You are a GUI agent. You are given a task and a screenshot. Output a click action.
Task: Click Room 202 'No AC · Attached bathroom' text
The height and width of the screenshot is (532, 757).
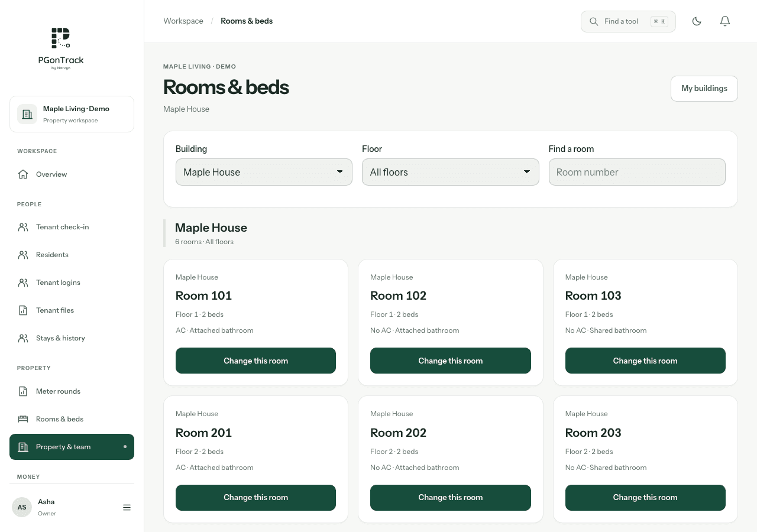(x=415, y=468)
